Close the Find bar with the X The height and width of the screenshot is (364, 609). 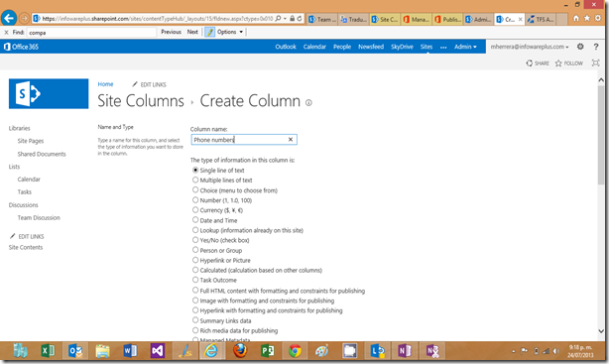point(6,33)
